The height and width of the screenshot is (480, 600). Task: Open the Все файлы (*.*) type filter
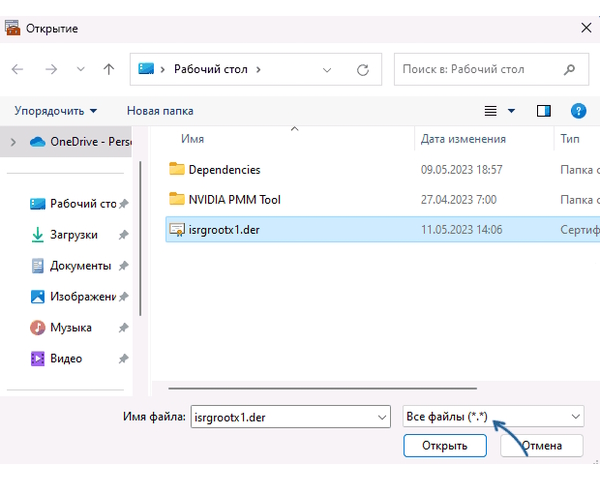point(493,416)
